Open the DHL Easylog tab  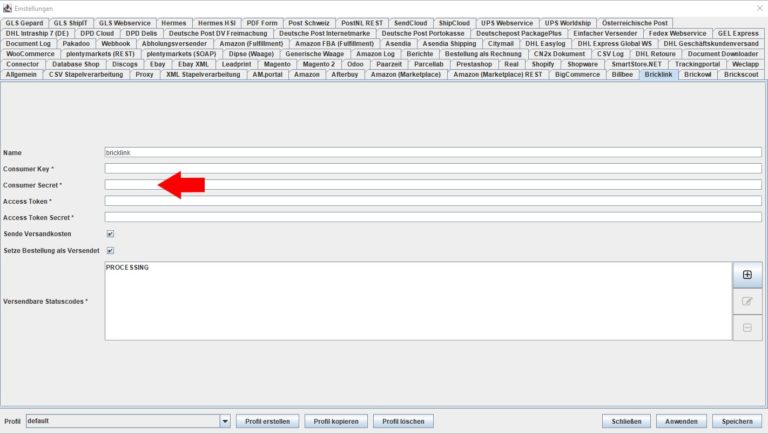coord(545,44)
